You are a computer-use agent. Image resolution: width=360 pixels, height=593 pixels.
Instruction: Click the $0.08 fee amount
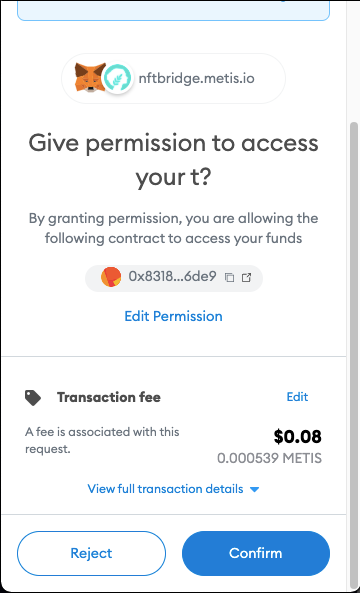[298, 437]
